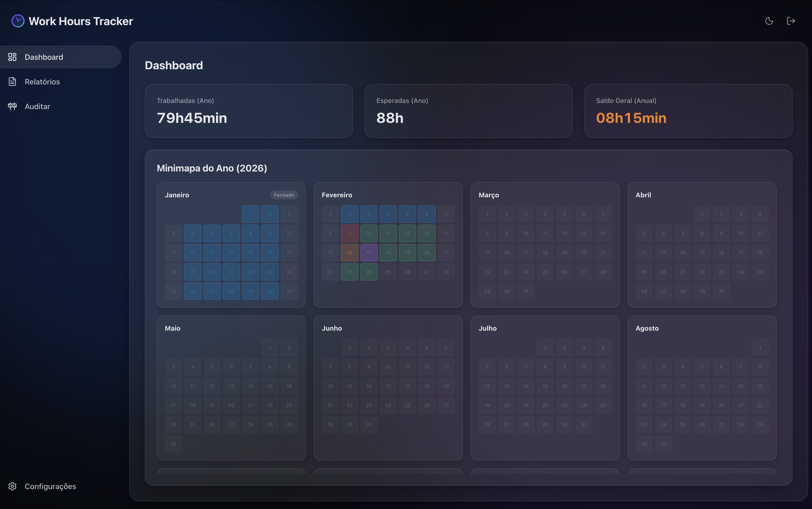Screen dimensions: 812x509
Task: Click the clock logo icon
Action: pyautogui.click(x=18, y=21)
